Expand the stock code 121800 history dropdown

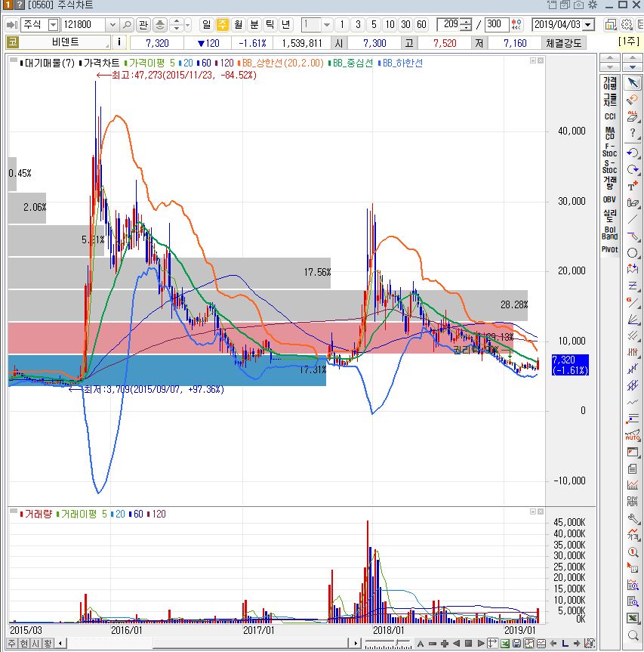pos(112,25)
